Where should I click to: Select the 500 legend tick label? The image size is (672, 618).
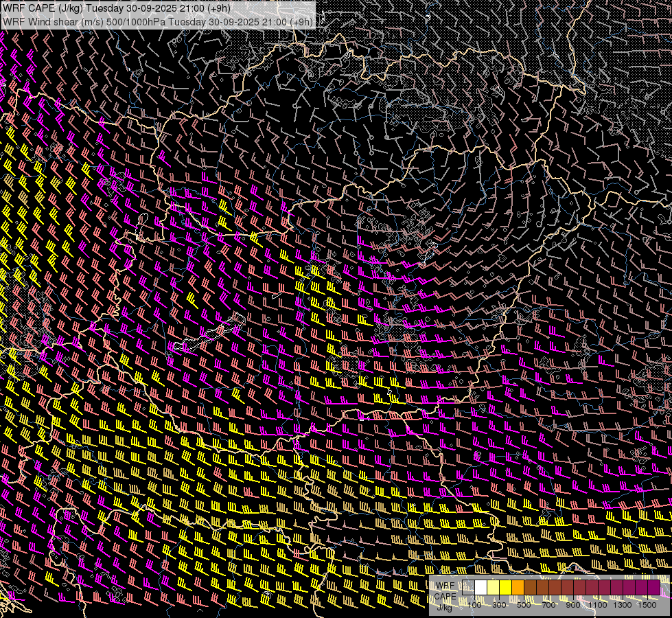click(524, 605)
